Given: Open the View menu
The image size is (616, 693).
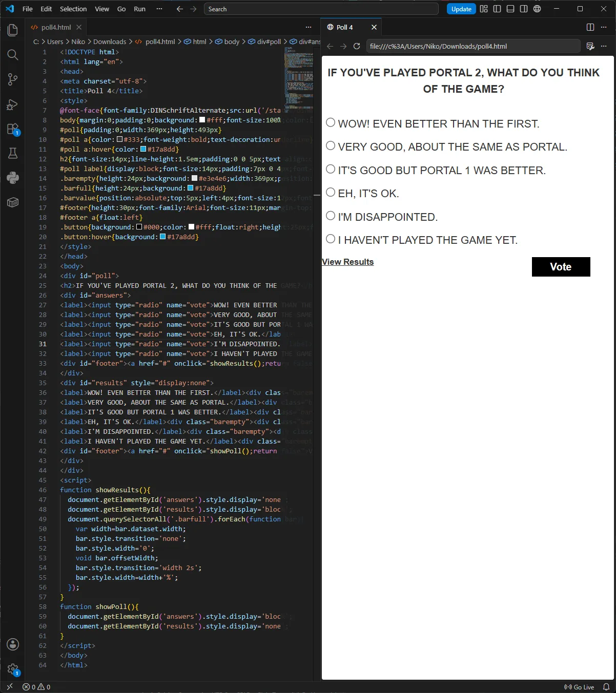Looking at the screenshot, I should click(102, 9).
